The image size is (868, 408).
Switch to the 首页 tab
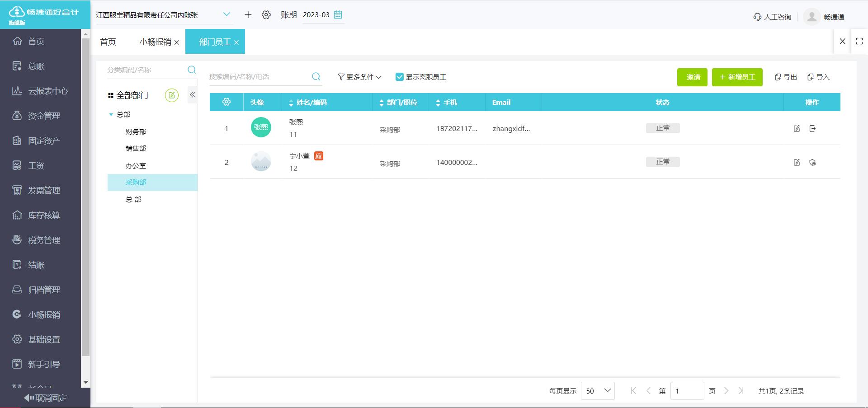coord(108,42)
